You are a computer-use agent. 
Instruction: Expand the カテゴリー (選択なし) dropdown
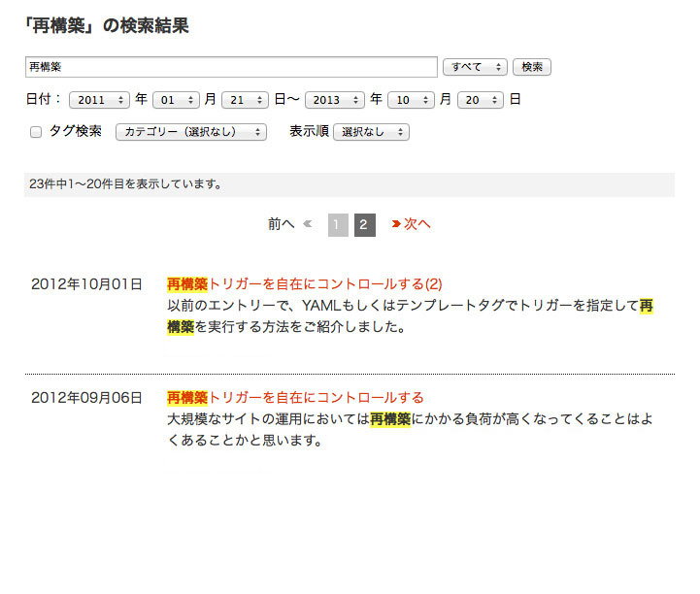(x=191, y=132)
